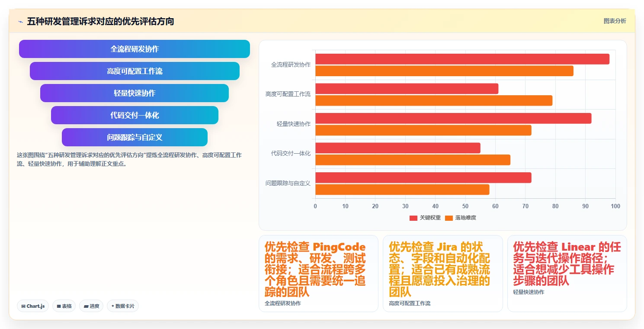This screenshot has height=329, width=644.
Task: Click the 轻量快速协作 y-axis label in chart
Action: click(294, 124)
